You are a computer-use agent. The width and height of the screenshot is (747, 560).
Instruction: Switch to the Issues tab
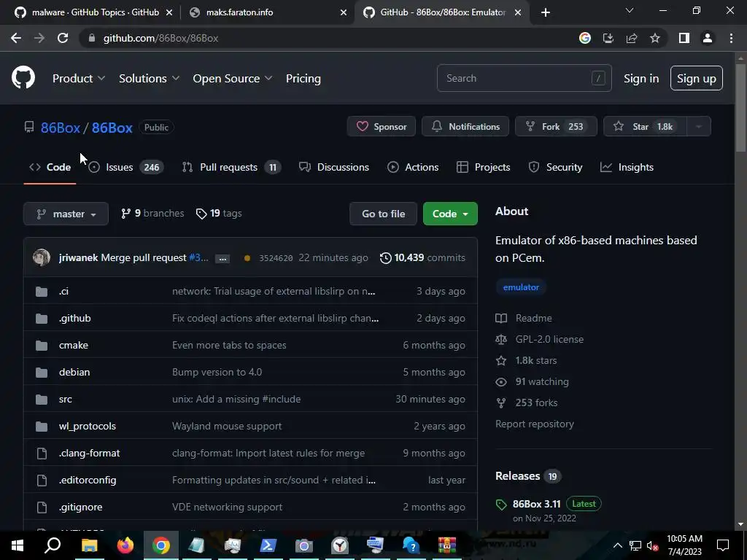126,167
